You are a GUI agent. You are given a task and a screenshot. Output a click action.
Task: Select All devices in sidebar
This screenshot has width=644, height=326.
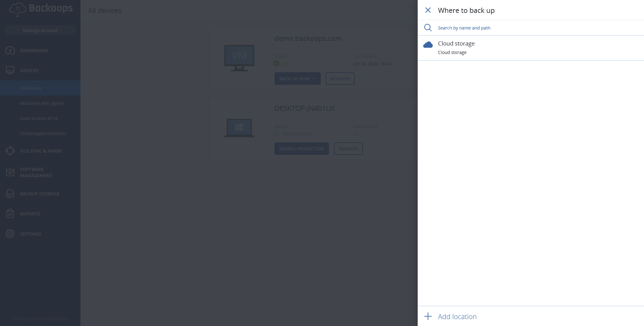40,88
